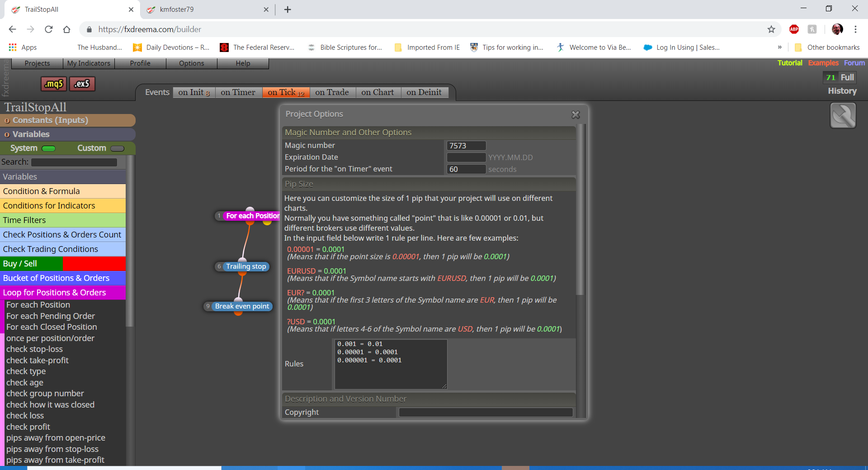Show hidden bookmarks with chevron
The image size is (868, 470).
click(779, 47)
